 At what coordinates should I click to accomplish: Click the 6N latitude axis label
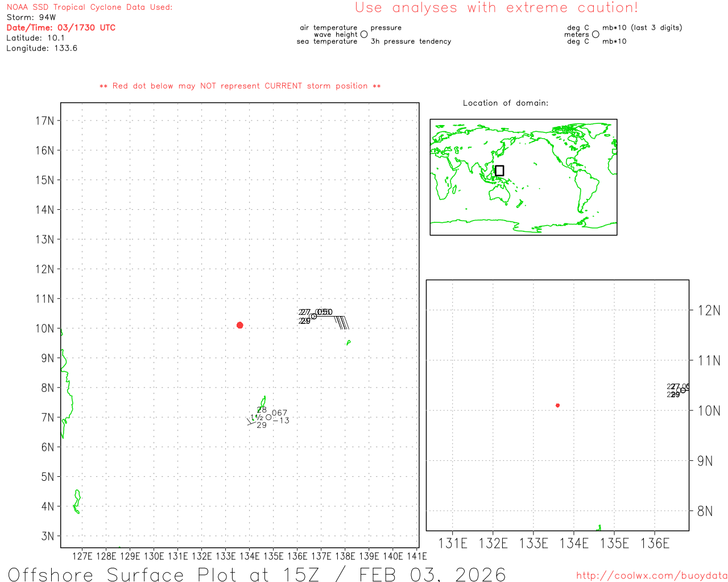point(48,447)
